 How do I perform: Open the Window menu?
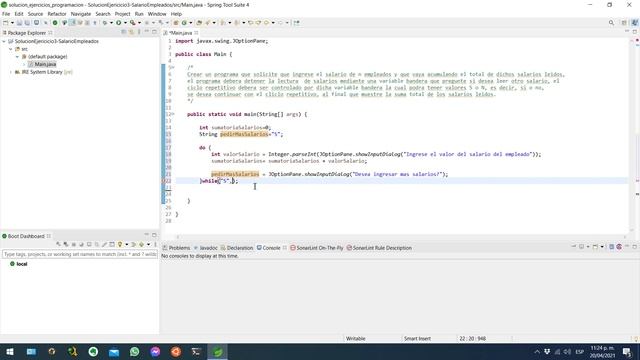(x=157, y=14)
